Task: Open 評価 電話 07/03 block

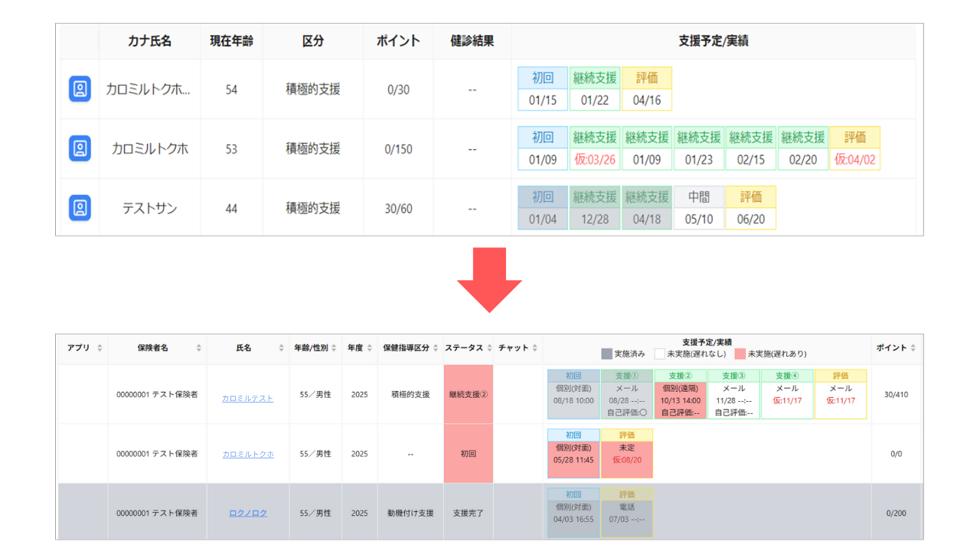Action: click(x=627, y=513)
